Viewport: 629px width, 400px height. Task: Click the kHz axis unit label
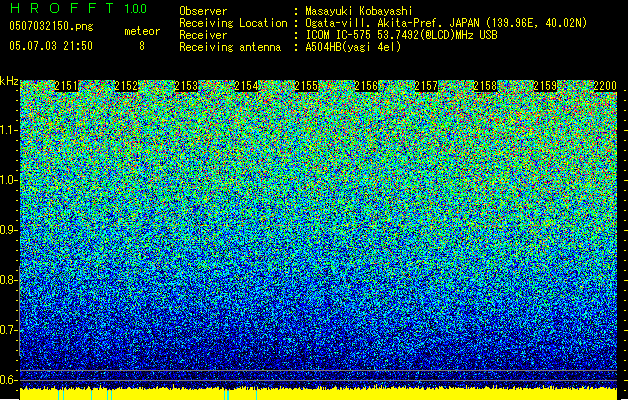(9, 81)
